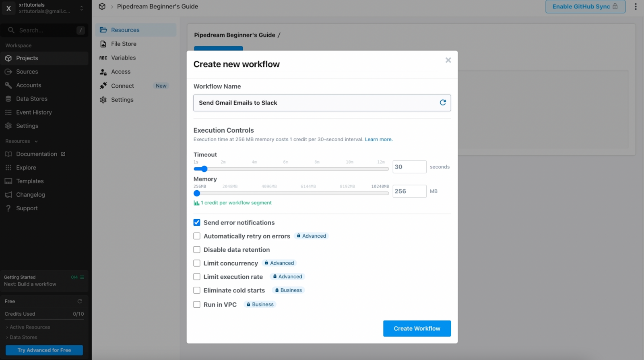This screenshot has width=644, height=360.
Task: Click external link icon next to Documentation
Action: click(x=63, y=154)
